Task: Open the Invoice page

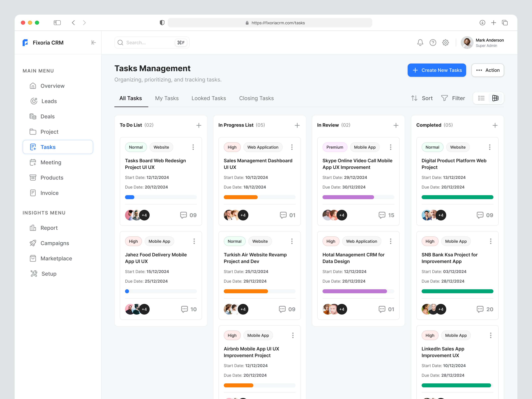Action: pos(49,193)
